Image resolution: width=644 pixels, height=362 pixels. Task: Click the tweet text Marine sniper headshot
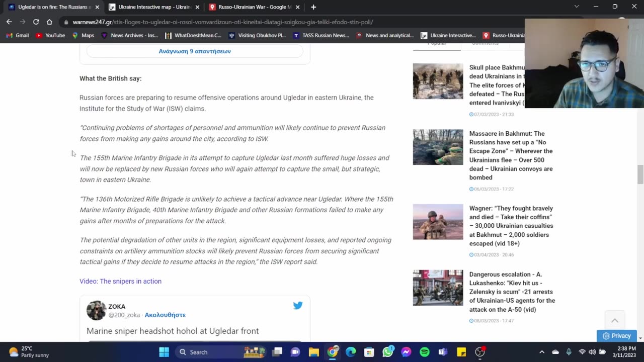173,331
